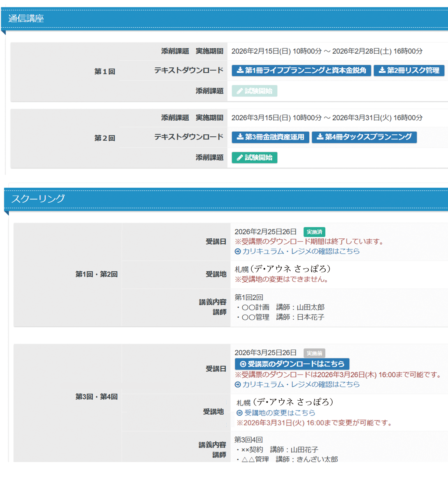Select the 第3回・第4回 schooling row label
This screenshot has height=477, width=448.
96,397
